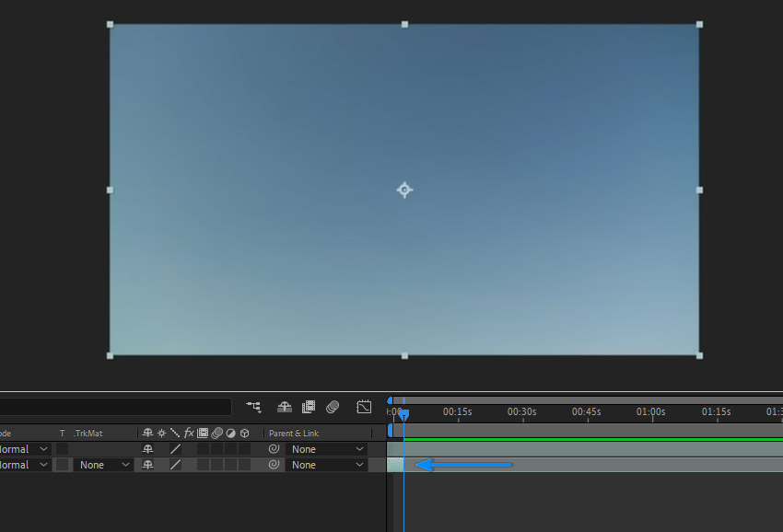Click the 3D layer cube column icon

[245, 434]
